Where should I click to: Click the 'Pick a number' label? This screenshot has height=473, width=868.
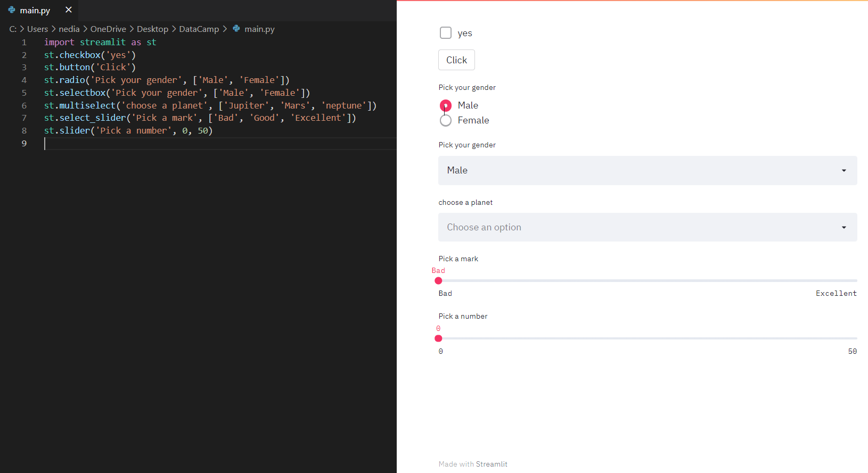click(463, 316)
